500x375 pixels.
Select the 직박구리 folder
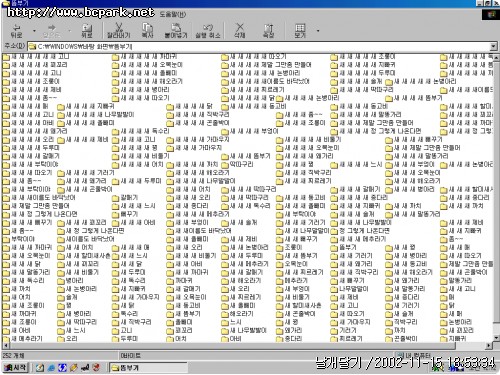[x=401, y=322]
